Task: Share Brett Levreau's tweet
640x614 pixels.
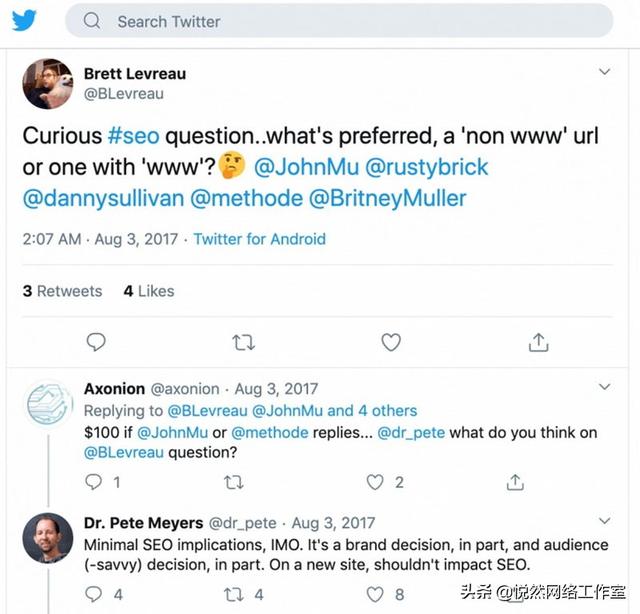Action: coord(538,342)
